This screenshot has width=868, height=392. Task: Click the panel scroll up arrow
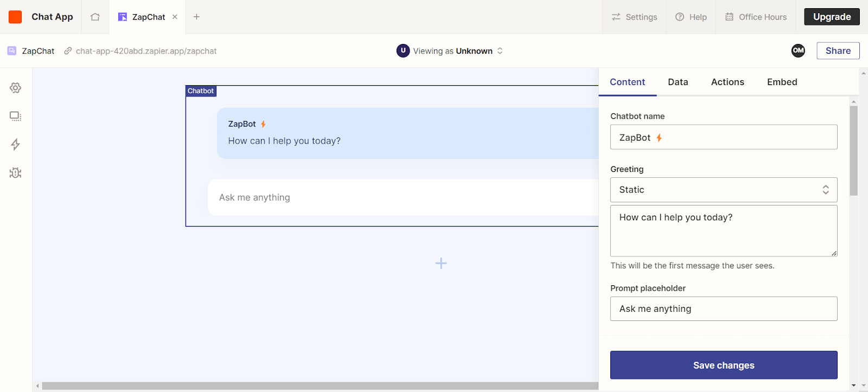853,101
